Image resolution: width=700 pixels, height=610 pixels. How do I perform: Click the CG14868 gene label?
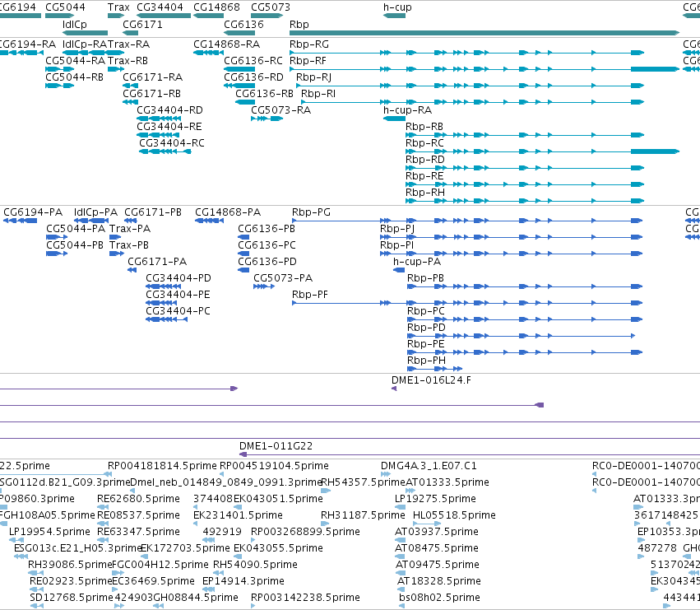tap(216, 7)
